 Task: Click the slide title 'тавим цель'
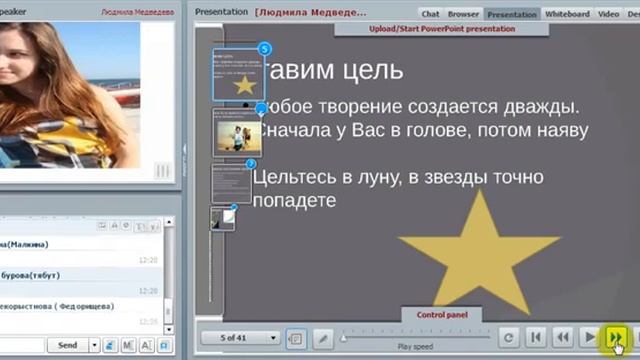pyautogui.click(x=335, y=70)
